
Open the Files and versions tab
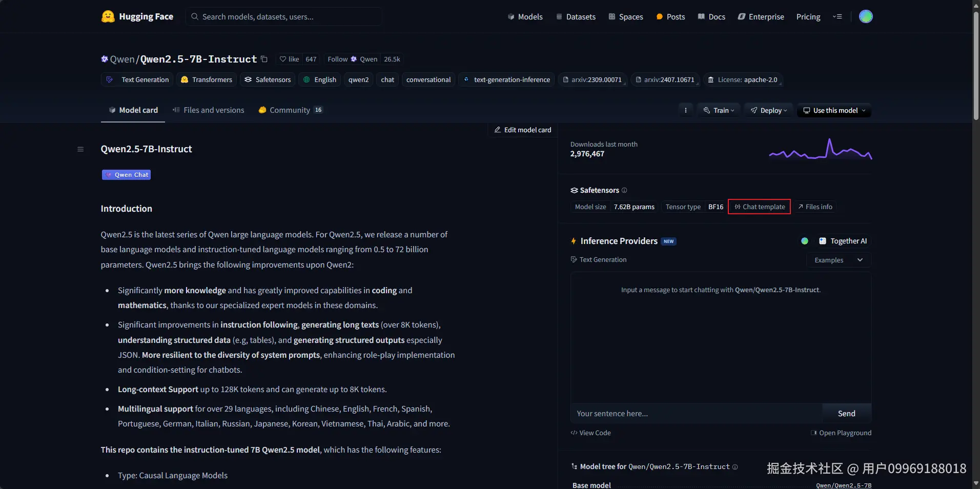click(208, 110)
